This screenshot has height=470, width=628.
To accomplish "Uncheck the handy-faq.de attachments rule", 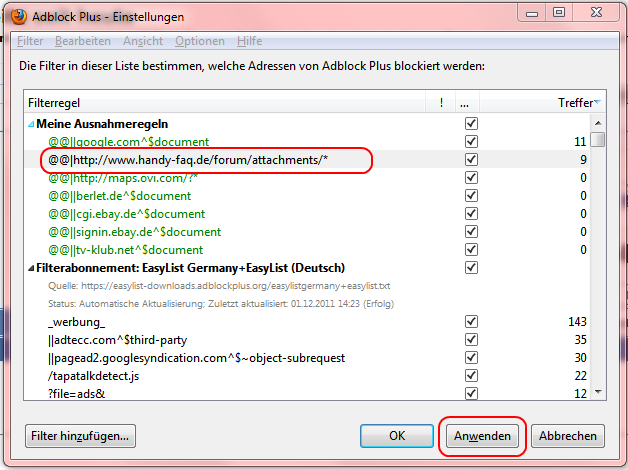I will [471, 160].
